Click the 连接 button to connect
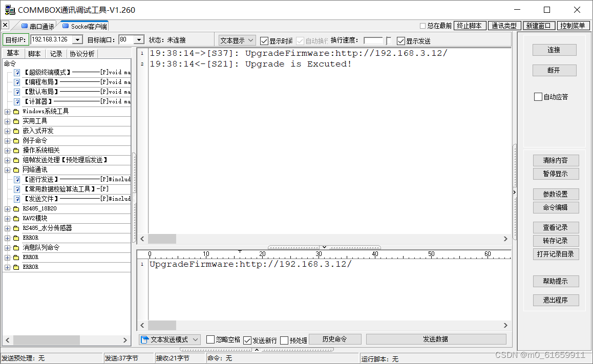 [555, 50]
